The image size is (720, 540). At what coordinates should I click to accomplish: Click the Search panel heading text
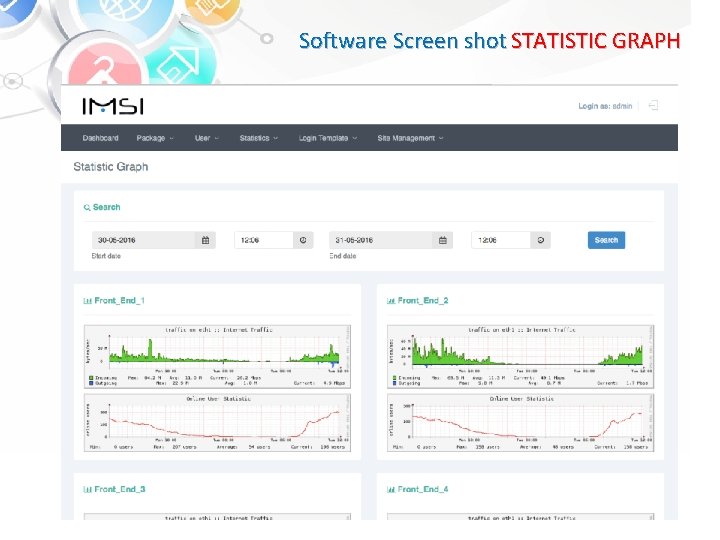click(107, 207)
